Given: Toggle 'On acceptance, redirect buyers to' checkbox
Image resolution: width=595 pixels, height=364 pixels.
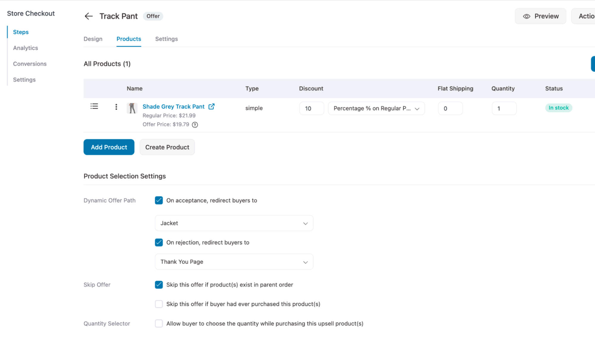Looking at the screenshot, I should coord(159,200).
